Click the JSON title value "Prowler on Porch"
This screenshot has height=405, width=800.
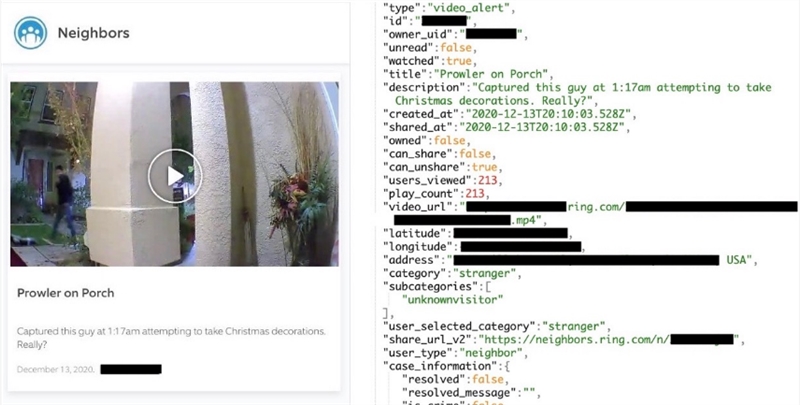point(490,74)
